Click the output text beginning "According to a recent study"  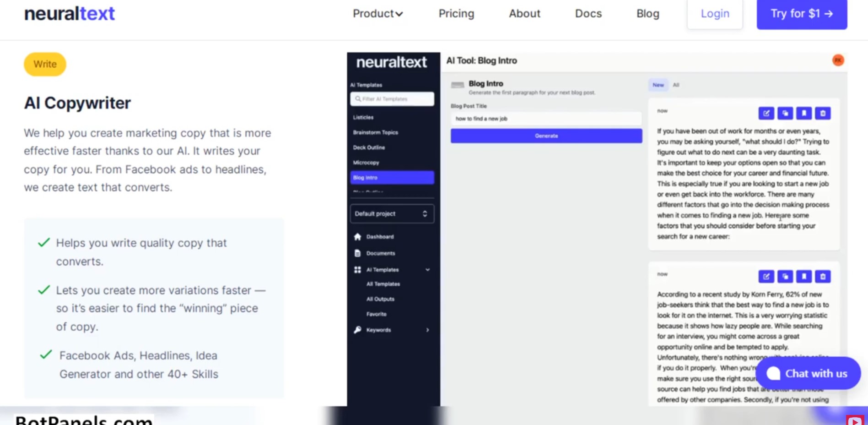coord(743,347)
